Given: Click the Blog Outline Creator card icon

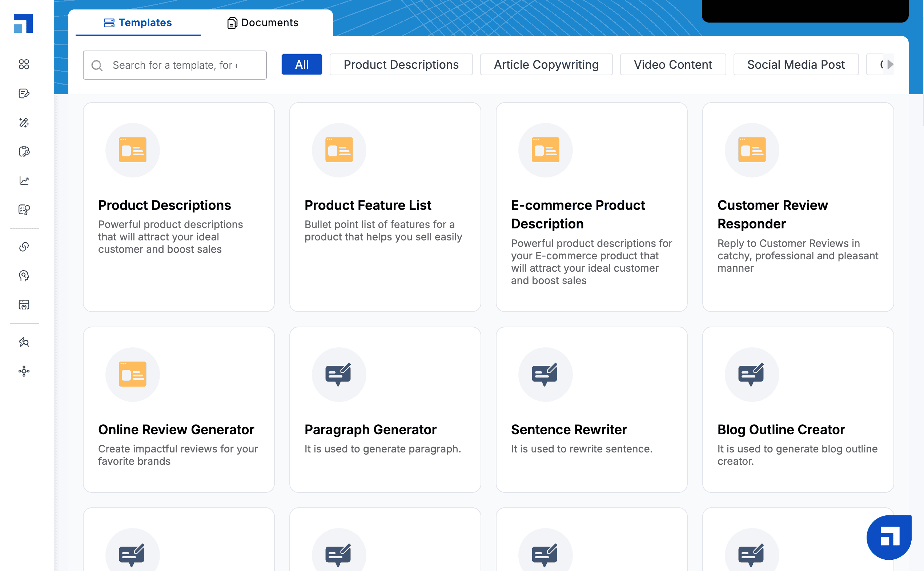Looking at the screenshot, I should [752, 374].
